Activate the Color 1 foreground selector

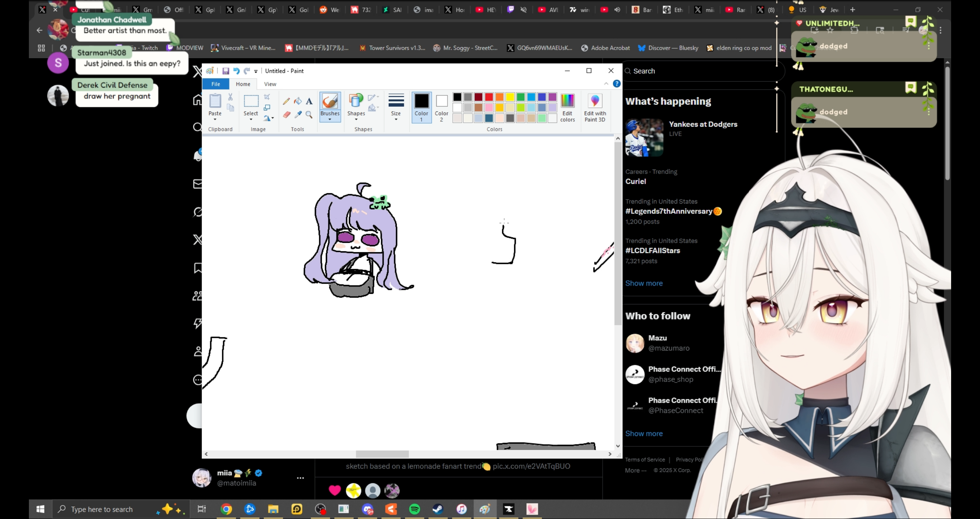421,107
